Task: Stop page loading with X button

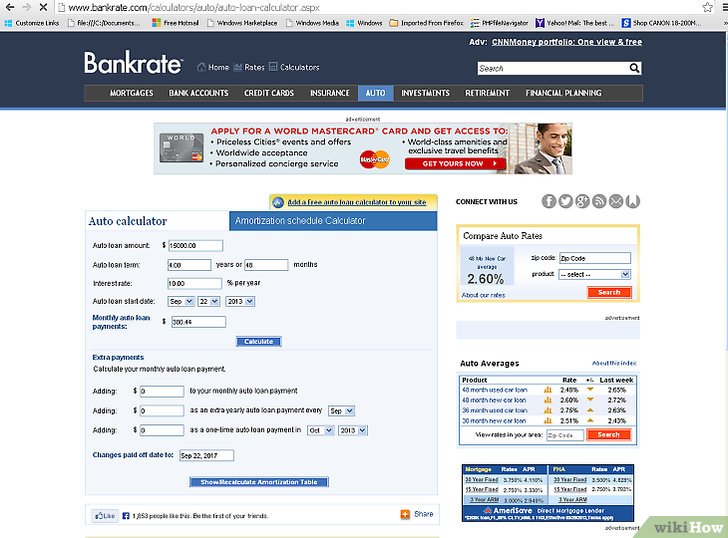Action: click(43, 7)
